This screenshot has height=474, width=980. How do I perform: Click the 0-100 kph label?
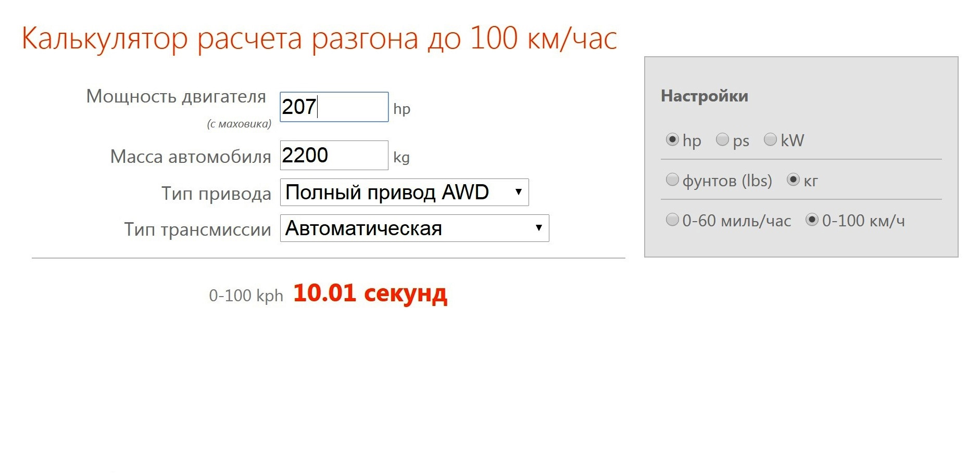point(246,296)
